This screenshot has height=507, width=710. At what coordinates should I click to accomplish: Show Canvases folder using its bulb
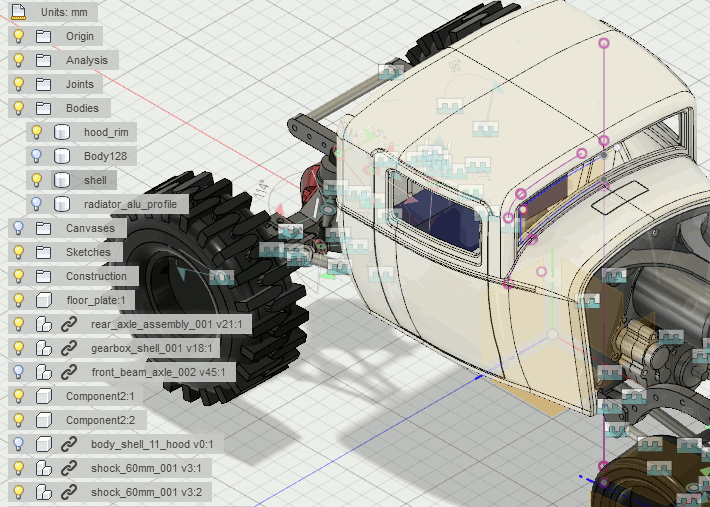pos(19,228)
